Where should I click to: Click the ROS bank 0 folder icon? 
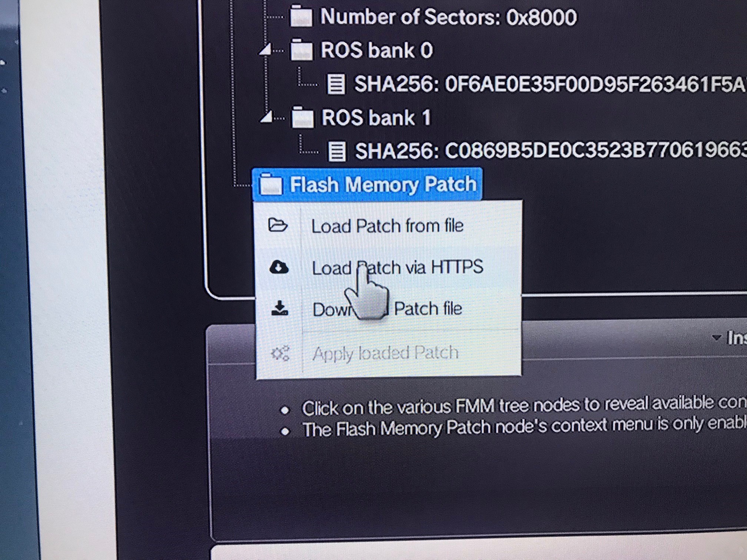pyautogui.click(x=301, y=50)
